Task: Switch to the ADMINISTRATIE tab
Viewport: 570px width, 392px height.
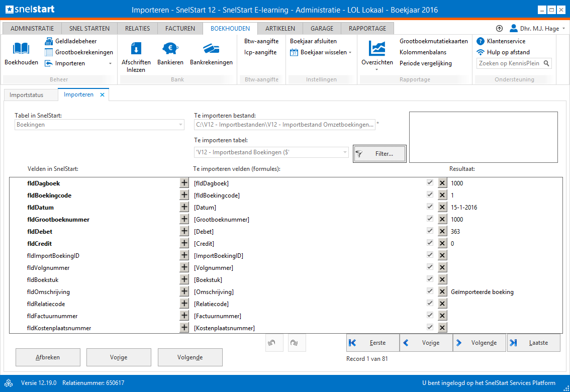Action: (32, 28)
